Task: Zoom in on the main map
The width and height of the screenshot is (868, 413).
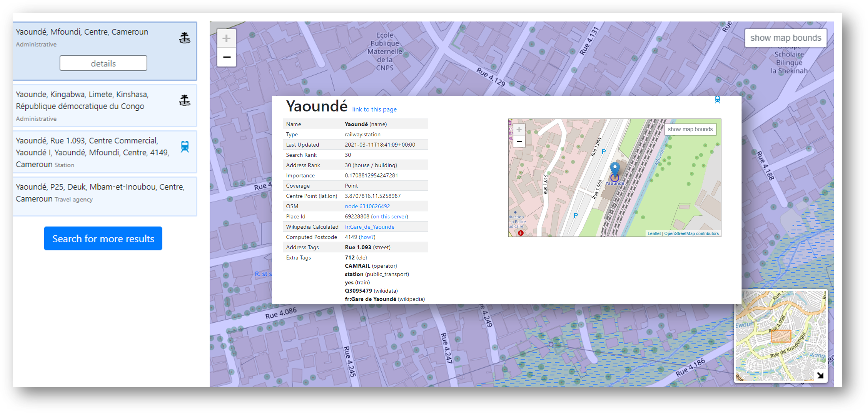Action: click(x=226, y=38)
